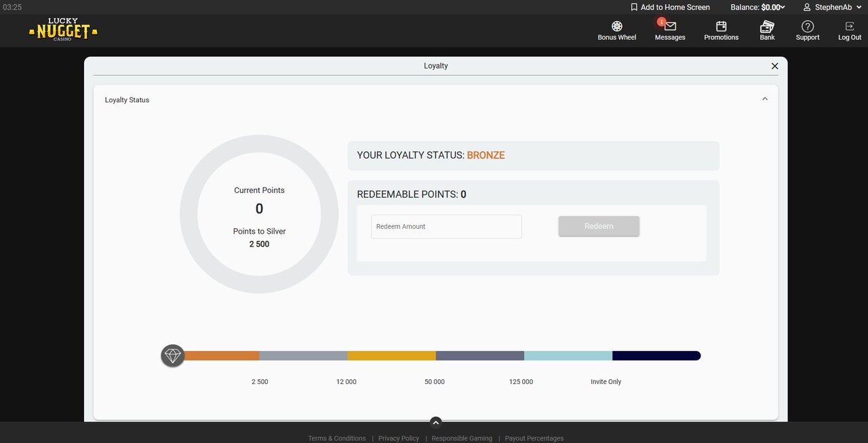Viewport: 868px width, 443px height.
Task: Close the Loyalty dialog
Action: [774, 66]
